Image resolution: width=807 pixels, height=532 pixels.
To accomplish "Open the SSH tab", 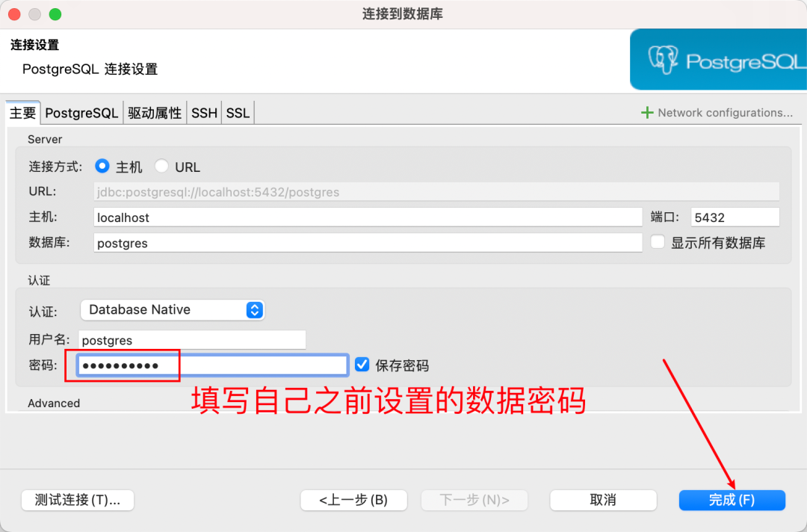I will (x=204, y=113).
